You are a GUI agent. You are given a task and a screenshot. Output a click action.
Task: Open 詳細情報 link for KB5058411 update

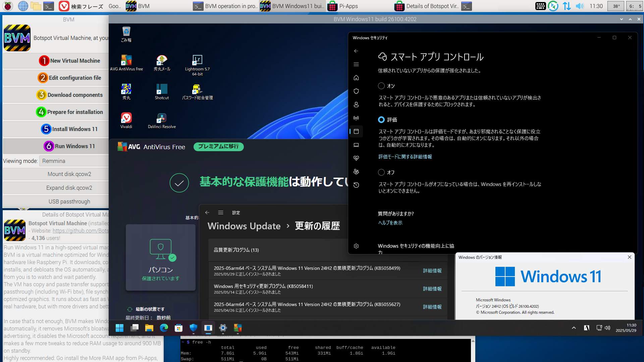pos(432,289)
